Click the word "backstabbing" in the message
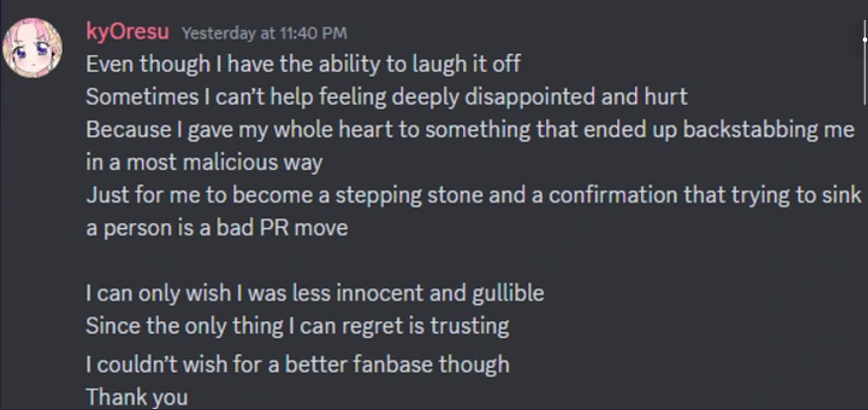This screenshot has width=868, height=410. coord(750,129)
